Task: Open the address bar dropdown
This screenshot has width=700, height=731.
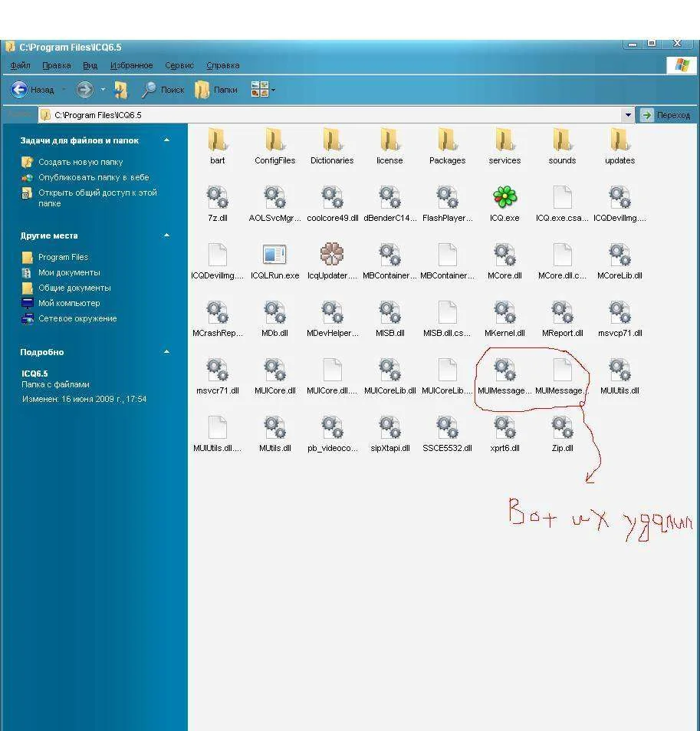Action: tap(628, 115)
